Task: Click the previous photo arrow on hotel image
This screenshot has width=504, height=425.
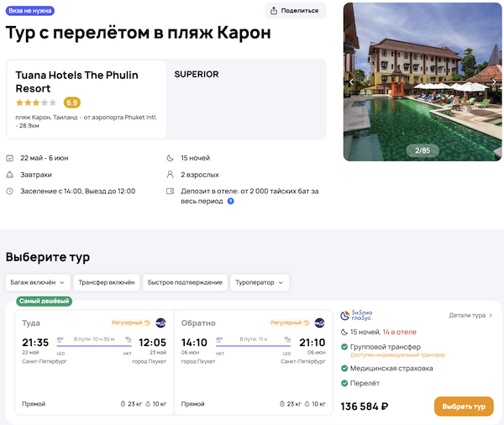Action: pos(351,82)
